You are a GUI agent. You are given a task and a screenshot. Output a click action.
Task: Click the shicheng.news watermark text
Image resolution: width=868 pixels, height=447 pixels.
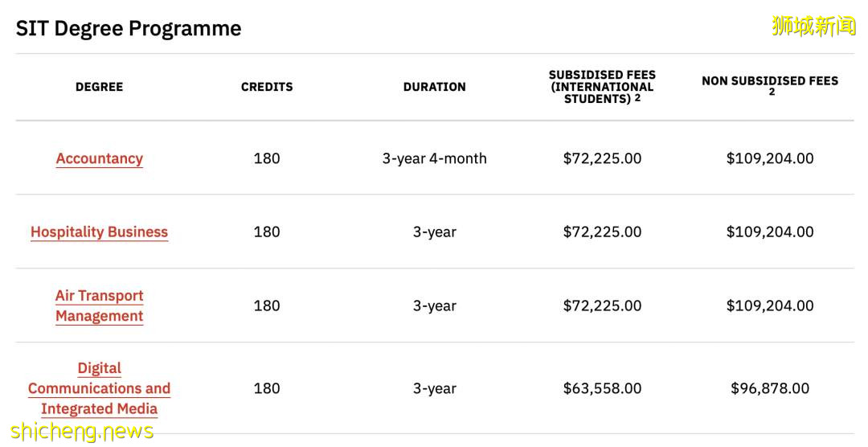(82, 431)
